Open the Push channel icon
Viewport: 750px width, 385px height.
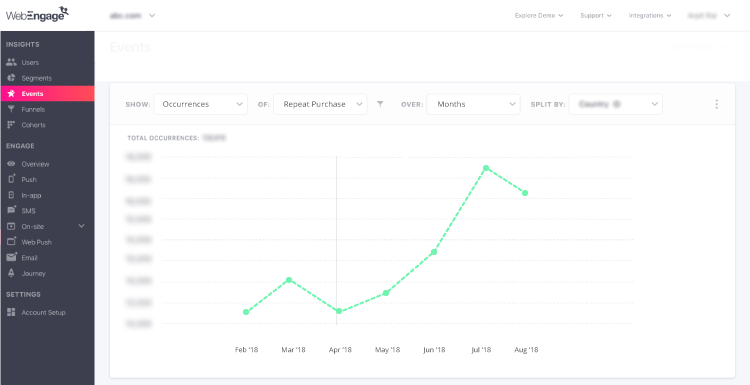click(11, 179)
